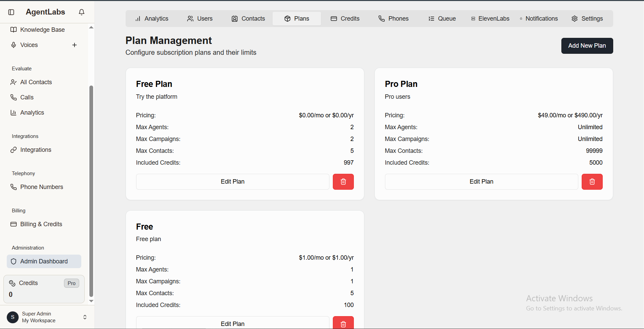
Task: Open Integrations in the sidebar
Action: (x=36, y=149)
